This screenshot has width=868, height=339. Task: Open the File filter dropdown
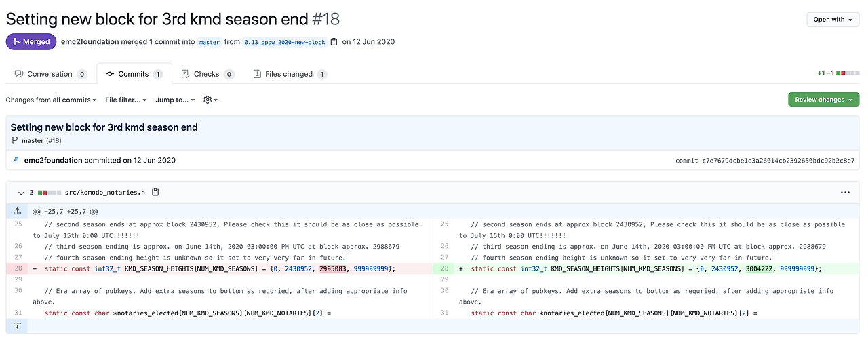click(x=126, y=100)
